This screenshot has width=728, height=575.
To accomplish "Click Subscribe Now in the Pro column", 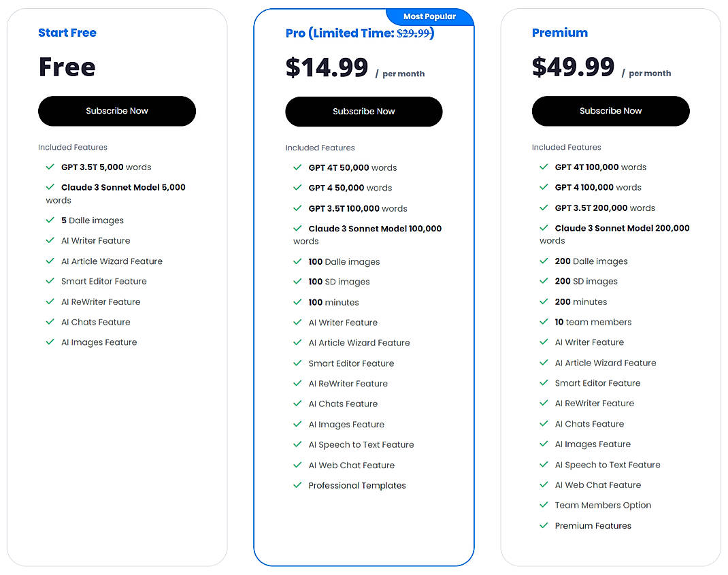I will pos(363,111).
